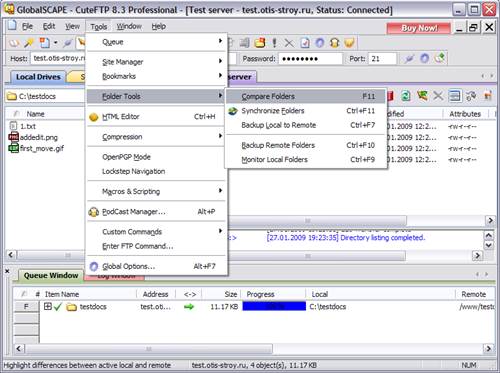Open the Site Manager book icon
500x373 pixels.
[x=14, y=43]
